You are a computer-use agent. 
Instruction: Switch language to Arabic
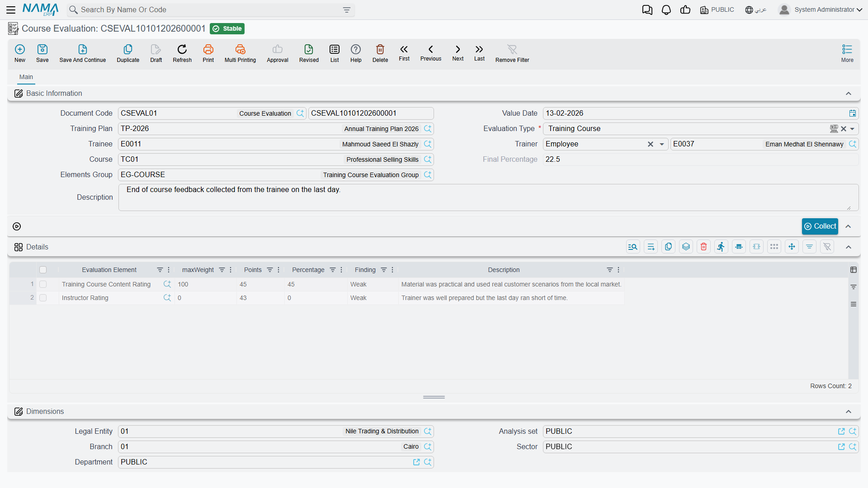(x=756, y=10)
